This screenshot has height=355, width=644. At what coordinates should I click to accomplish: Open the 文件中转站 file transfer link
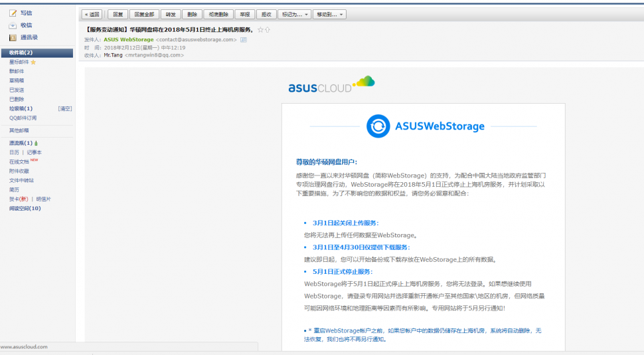click(21, 181)
